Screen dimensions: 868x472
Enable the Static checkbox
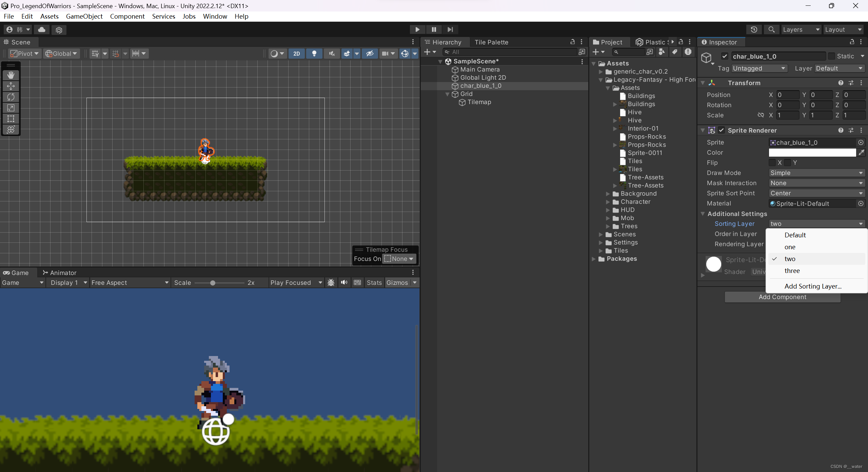[831, 56]
